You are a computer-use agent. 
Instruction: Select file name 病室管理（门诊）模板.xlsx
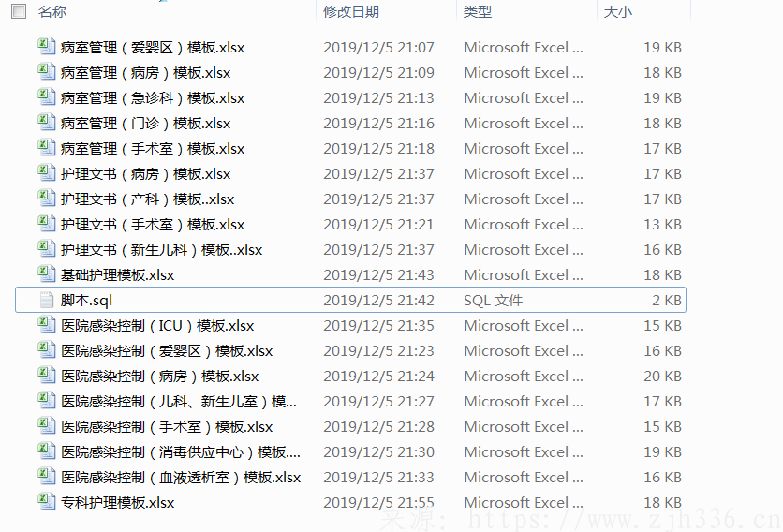(145, 124)
